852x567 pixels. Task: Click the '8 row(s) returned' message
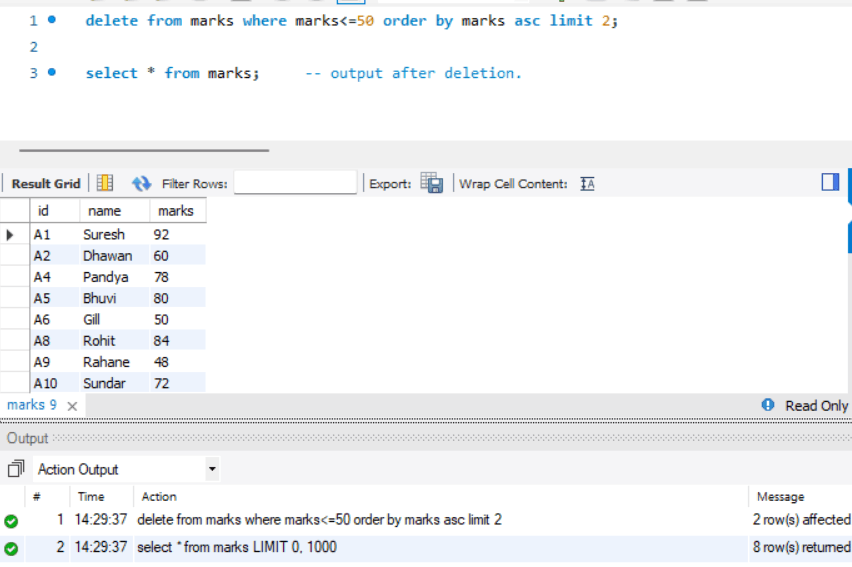[x=801, y=547]
